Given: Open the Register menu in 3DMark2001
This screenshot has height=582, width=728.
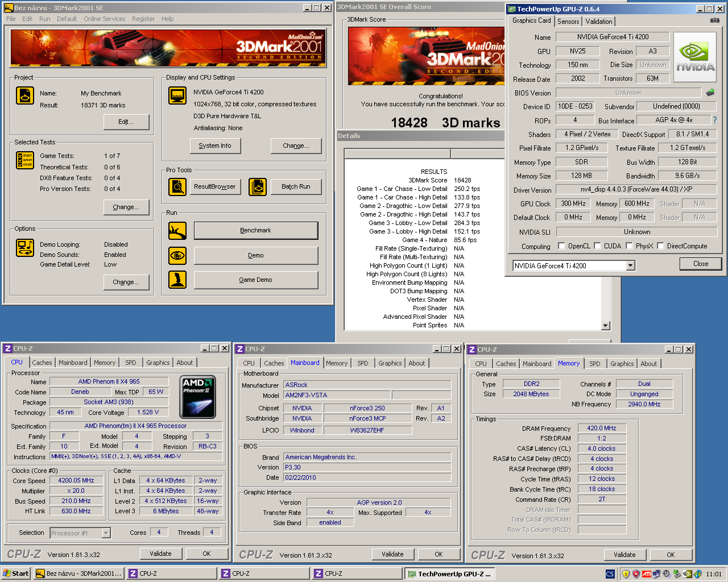Looking at the screenshot, I should click(x=143, y=19).
